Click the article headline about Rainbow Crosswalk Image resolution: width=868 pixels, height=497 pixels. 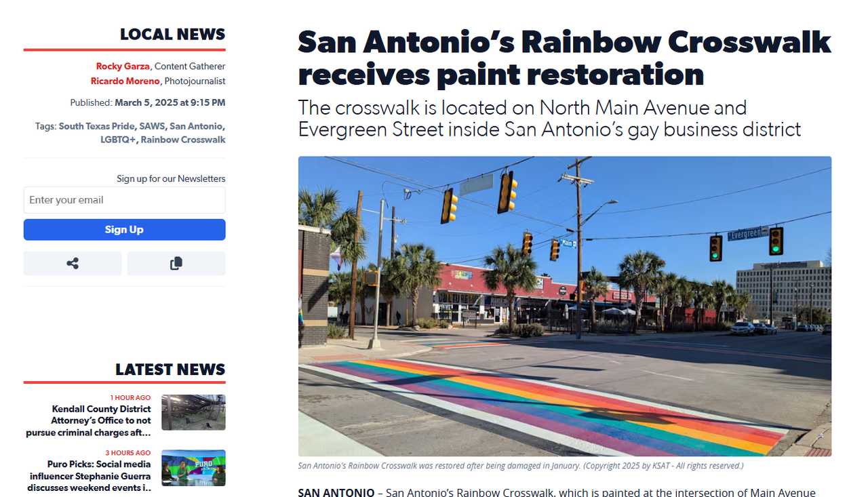coord(564,58)
